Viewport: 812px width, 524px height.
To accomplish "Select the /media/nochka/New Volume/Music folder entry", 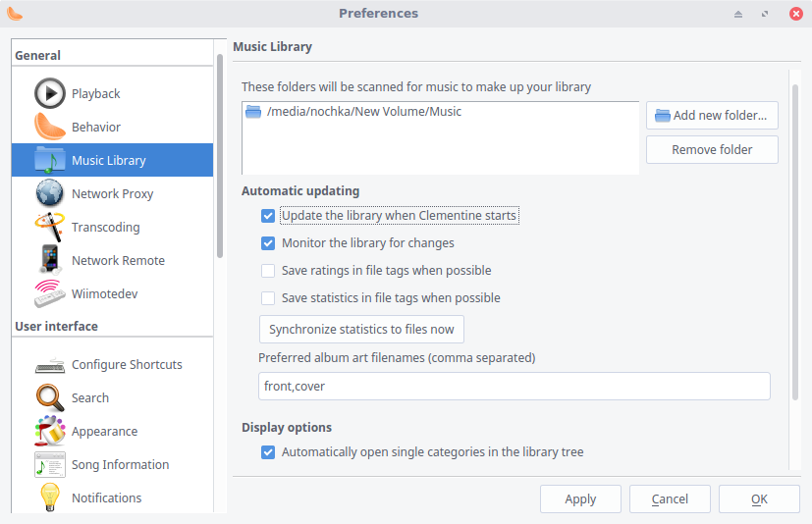I will click(363, 112).
